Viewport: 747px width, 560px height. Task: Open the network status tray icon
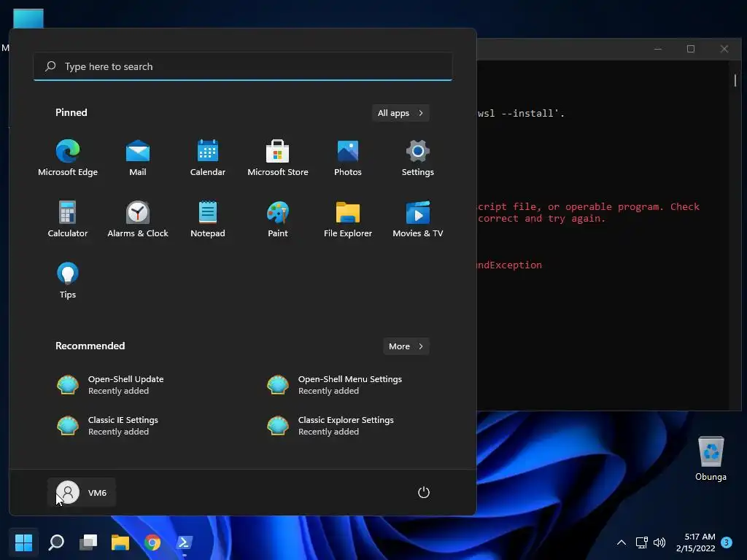[x=641, y=542]
